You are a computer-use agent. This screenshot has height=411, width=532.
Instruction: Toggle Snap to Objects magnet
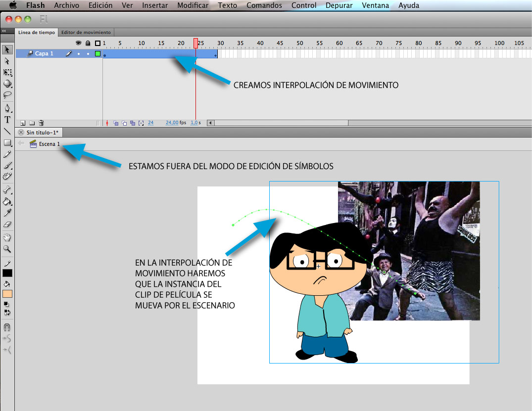pyautogui.click(x=7, y=327)
